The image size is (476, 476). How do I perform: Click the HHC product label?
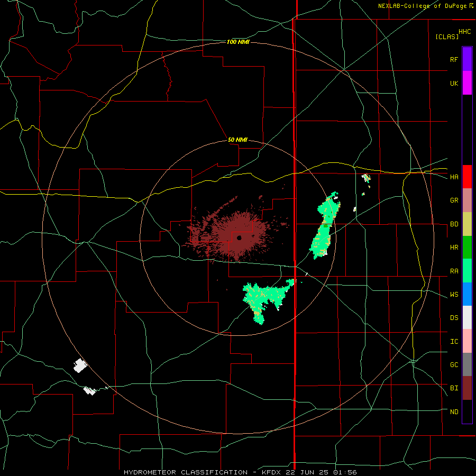tap(464, 32)
